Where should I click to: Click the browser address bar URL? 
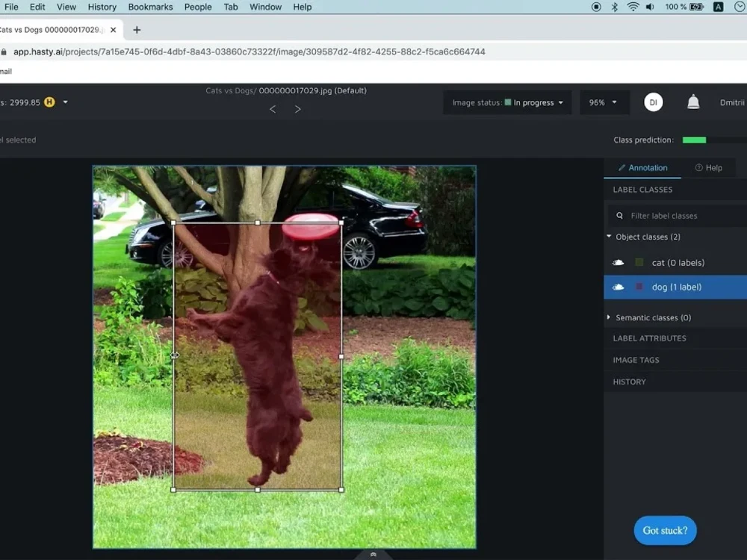[x=249, y=52]
